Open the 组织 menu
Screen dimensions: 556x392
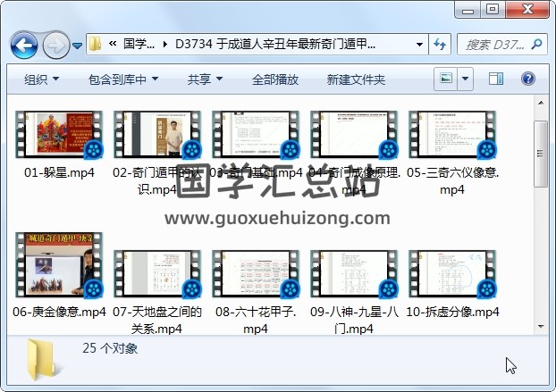click(x=42, y=79)
